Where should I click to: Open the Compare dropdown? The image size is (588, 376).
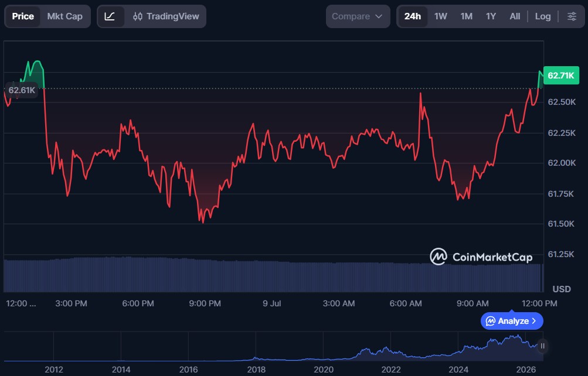click(x=358, y=16)
